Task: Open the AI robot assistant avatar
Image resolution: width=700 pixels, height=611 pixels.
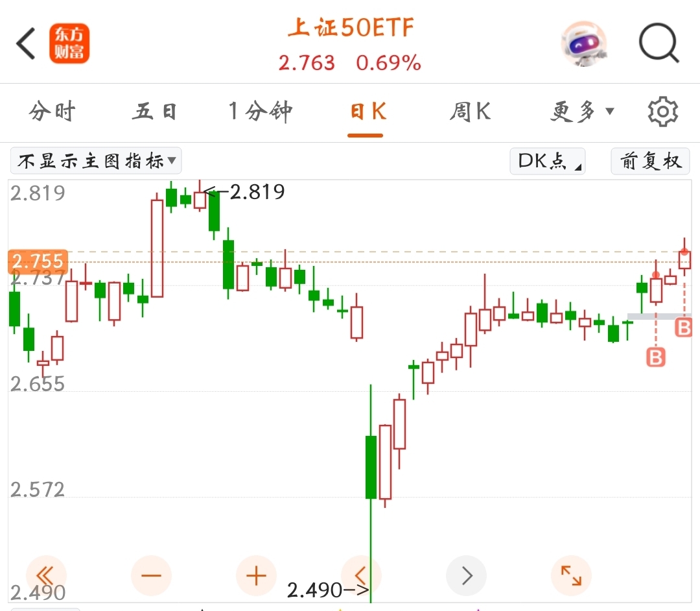Action: [583, 43]
